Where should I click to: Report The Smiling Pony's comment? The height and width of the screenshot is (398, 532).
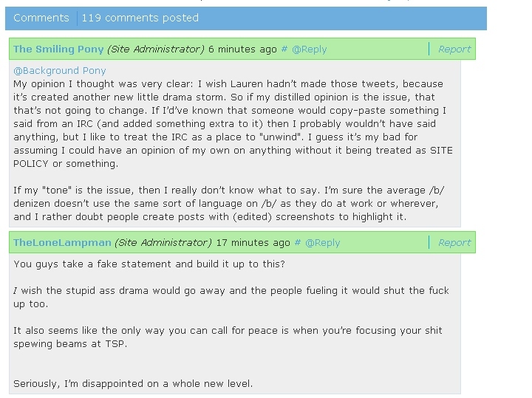click(x=454, y=49)
